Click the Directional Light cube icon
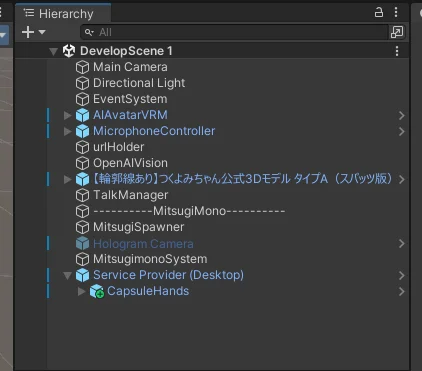Viewport: 422px width, 371px height. point(82,83)
